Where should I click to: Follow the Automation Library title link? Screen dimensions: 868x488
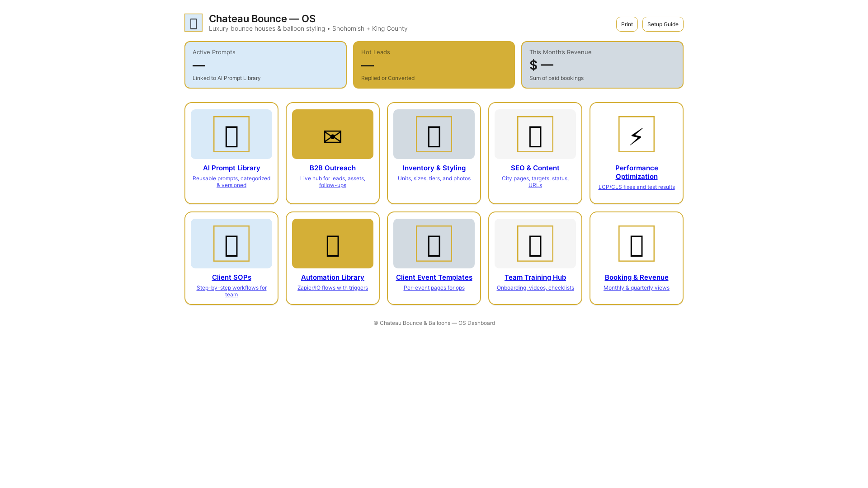(x=333, y=277)
